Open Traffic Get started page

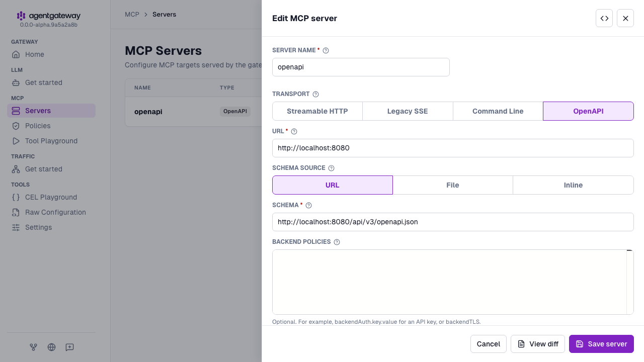pos(51,169)
